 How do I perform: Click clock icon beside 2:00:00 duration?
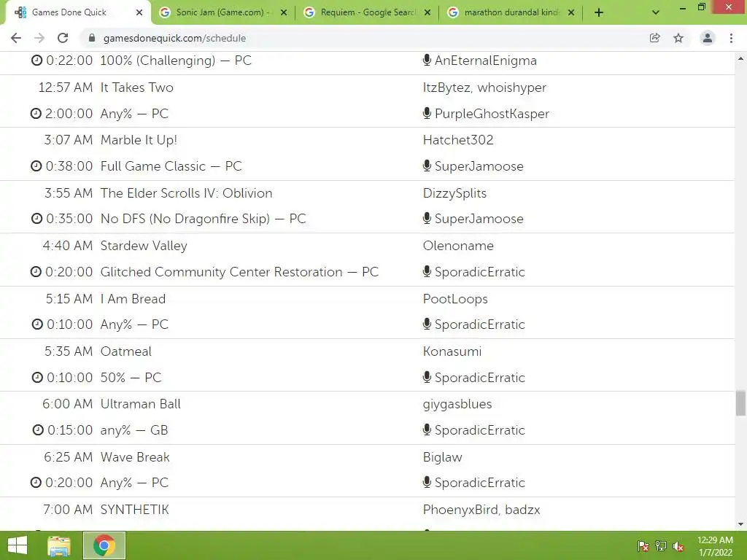coord(36,114)
